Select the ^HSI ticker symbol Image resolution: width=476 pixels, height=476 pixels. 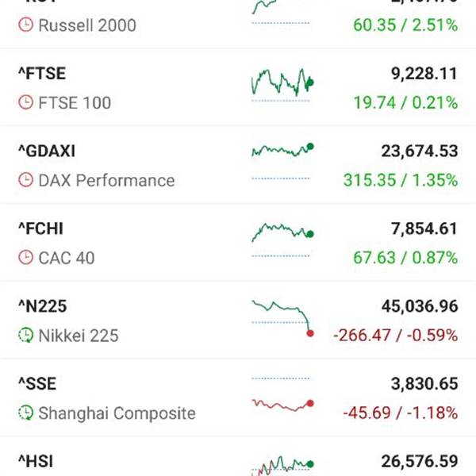(36, 462)
